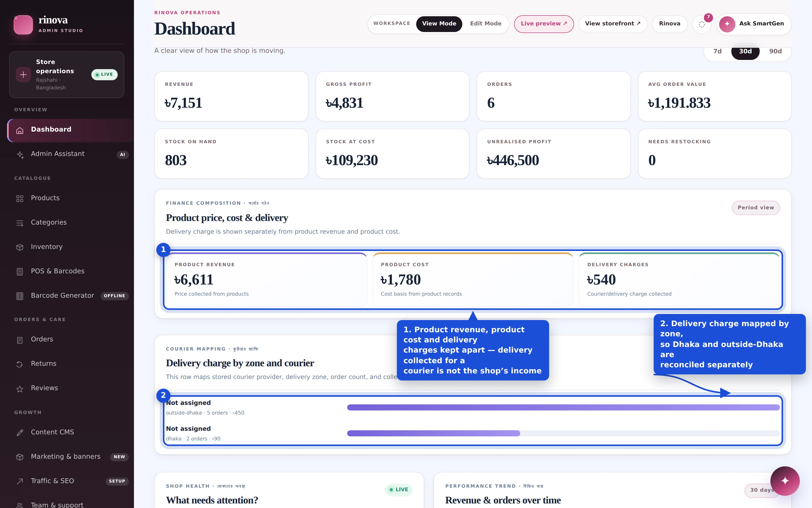The height and width of the screenshot is (508, 812).
Task: Open Reviews in the sidebar
Action: click(71, 389)
